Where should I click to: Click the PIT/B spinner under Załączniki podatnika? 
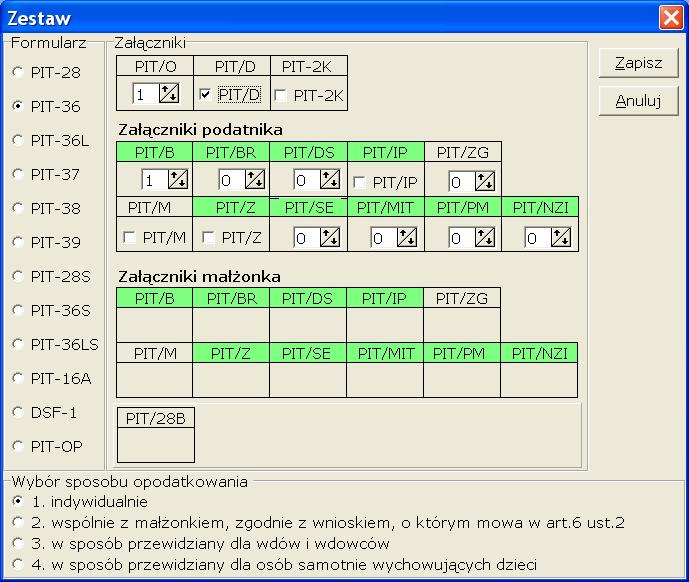[178, 180]
